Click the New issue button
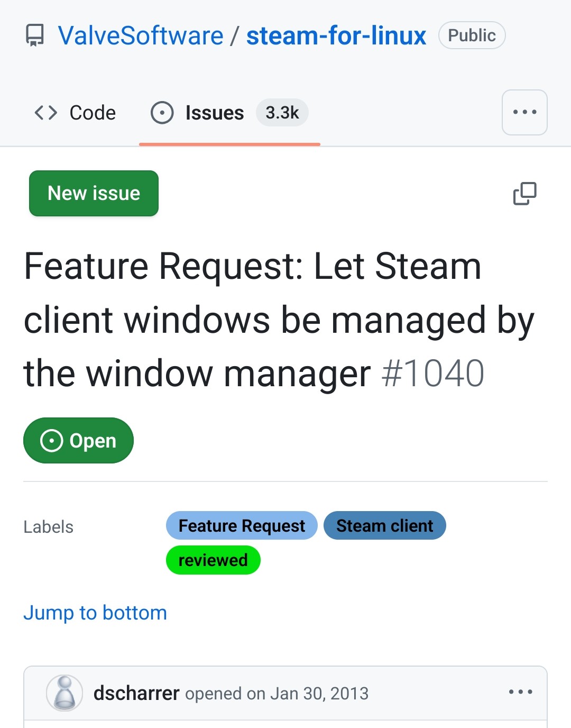Image resolution: width=571 pixels, height=728 pixels. point(94,193)
